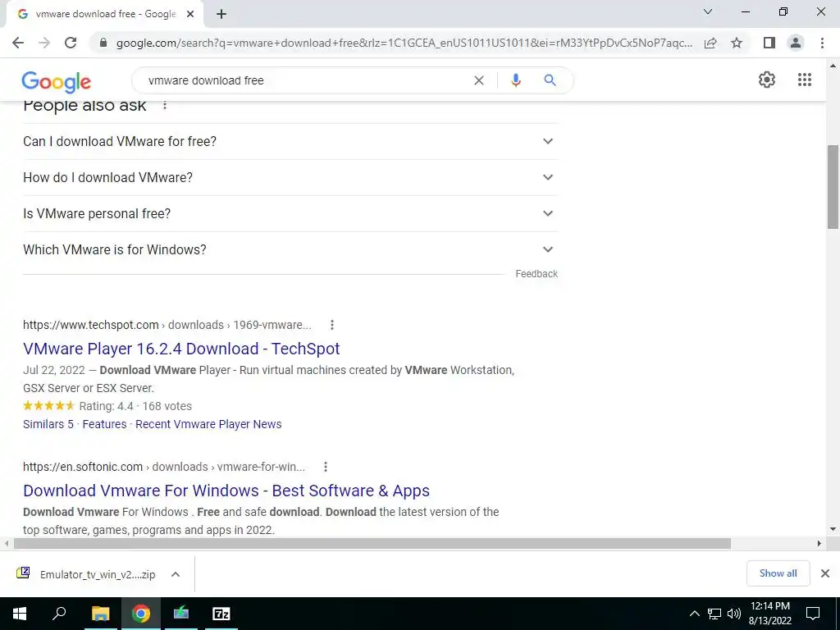Image resolution: width=840 pixels, height=630 pixels.
Task: Click the techspot.com URL breadcrumb
Action: click(167, 325)
